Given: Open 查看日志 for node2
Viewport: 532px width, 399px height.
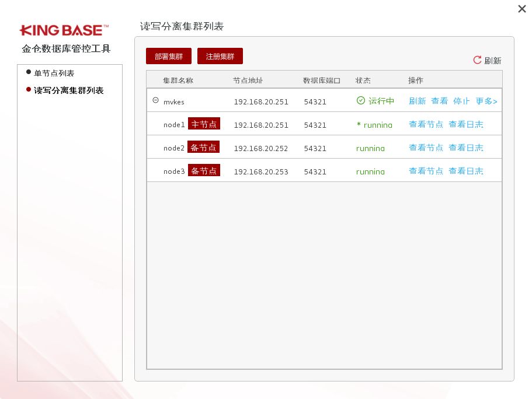Looking at the screenshot, I should pyautogui.click(x=465, y=148).
